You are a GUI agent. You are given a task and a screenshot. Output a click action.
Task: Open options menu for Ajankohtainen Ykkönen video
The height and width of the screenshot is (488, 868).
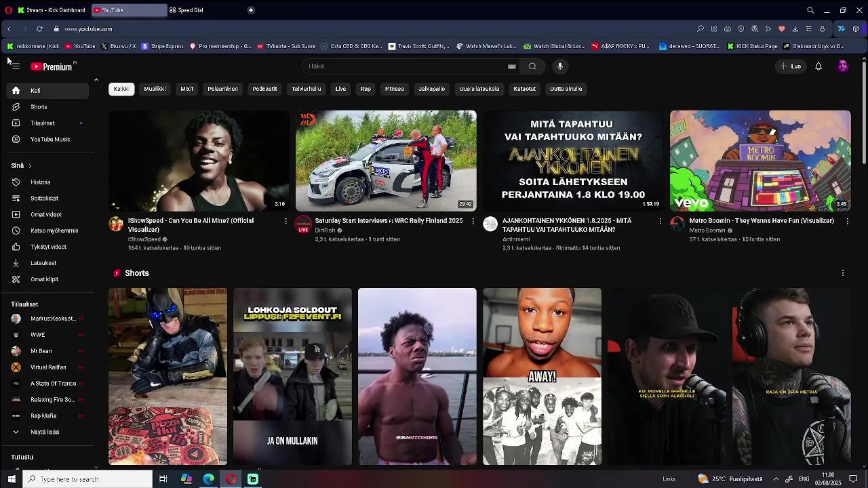point(660,221)
